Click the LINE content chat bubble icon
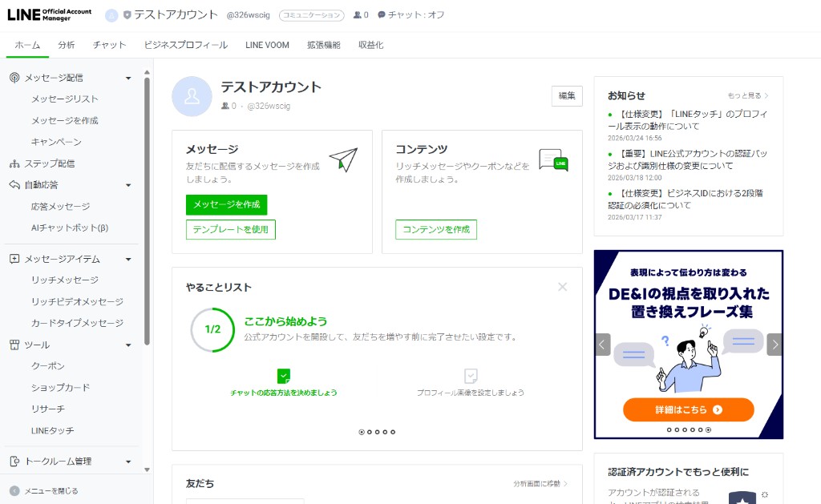Image resolution: width=821 pixels, height=504 pixels. pos(553,160)
